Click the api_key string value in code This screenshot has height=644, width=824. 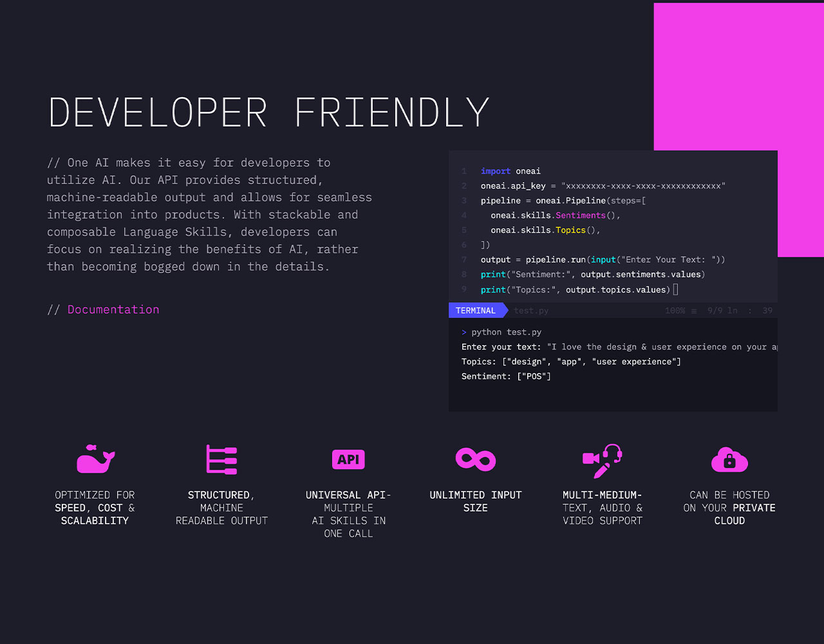tap(644, 186)
